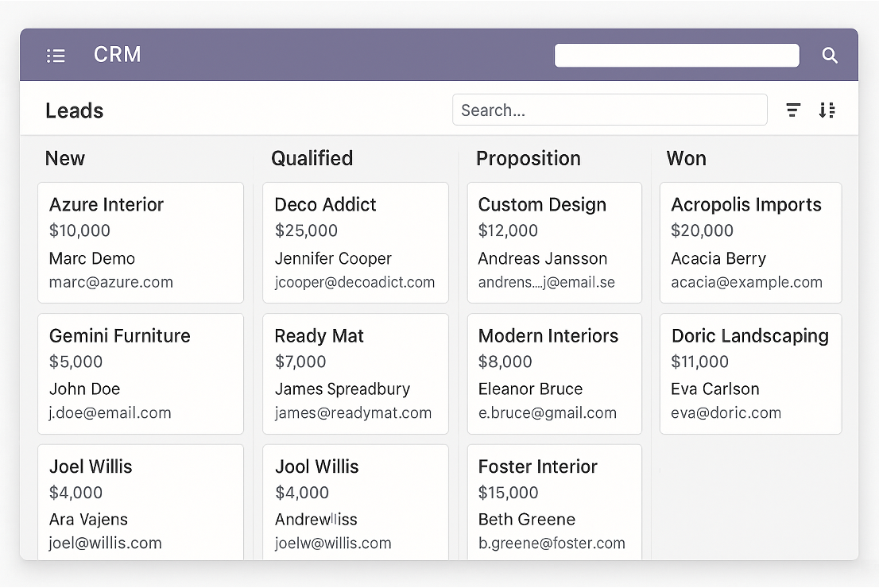Click the eva@doric.com email address

(726, 412)
